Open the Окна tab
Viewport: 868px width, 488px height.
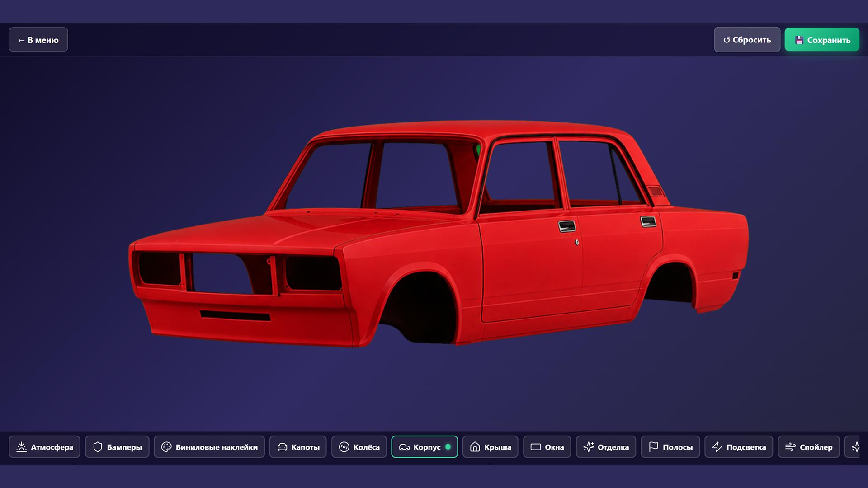point(547,447)
